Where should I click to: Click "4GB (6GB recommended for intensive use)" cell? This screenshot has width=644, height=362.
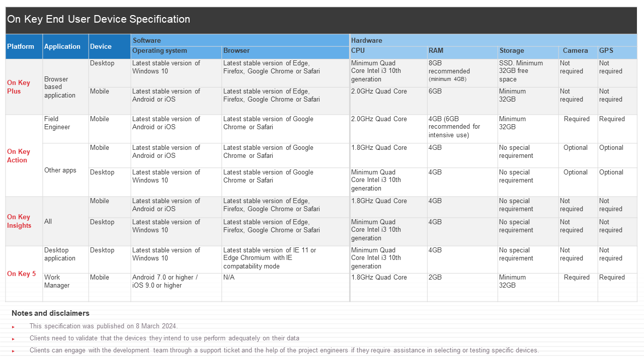click(462, 129)
